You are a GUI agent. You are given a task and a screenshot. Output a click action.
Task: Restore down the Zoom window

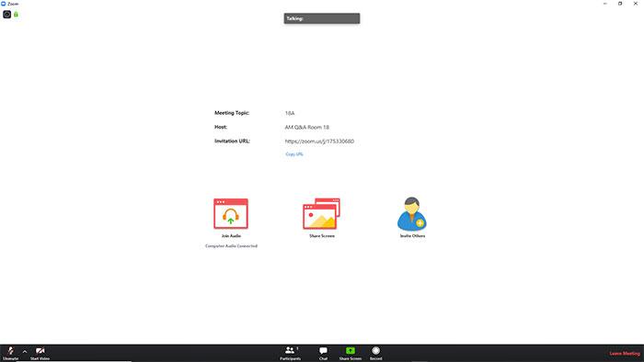(620, 4)
